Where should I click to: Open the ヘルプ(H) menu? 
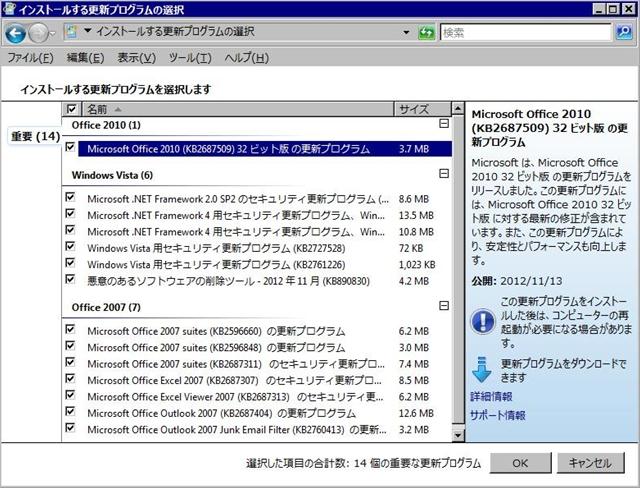(247, 58)
